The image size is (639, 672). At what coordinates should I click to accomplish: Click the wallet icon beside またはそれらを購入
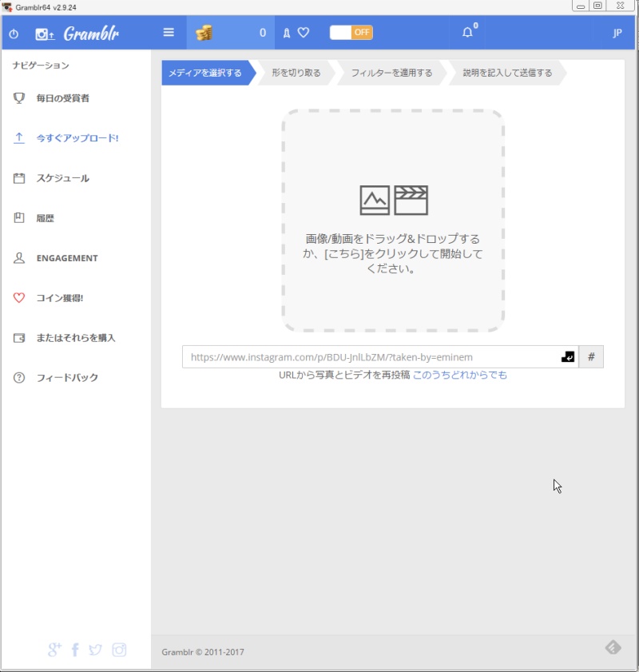coord(19,338)
